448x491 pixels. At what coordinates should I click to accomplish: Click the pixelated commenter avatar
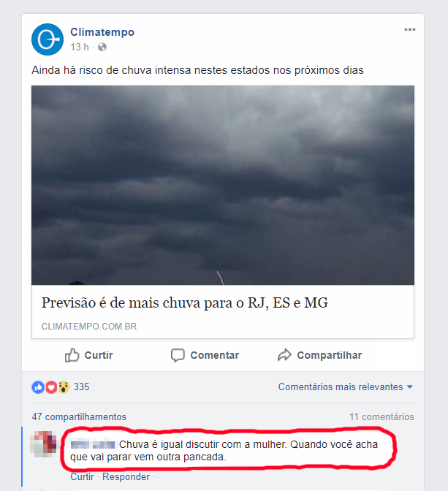click(x=44, y=444)
